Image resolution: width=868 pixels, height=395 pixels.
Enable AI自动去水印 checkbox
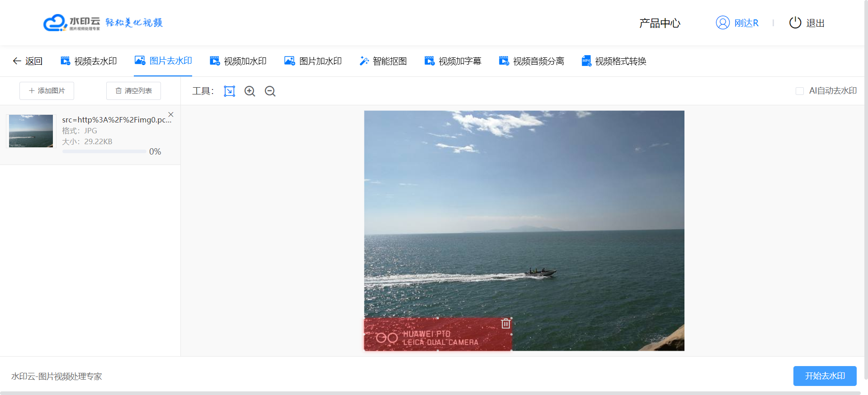pyautogui.click(x=799, y=91)
